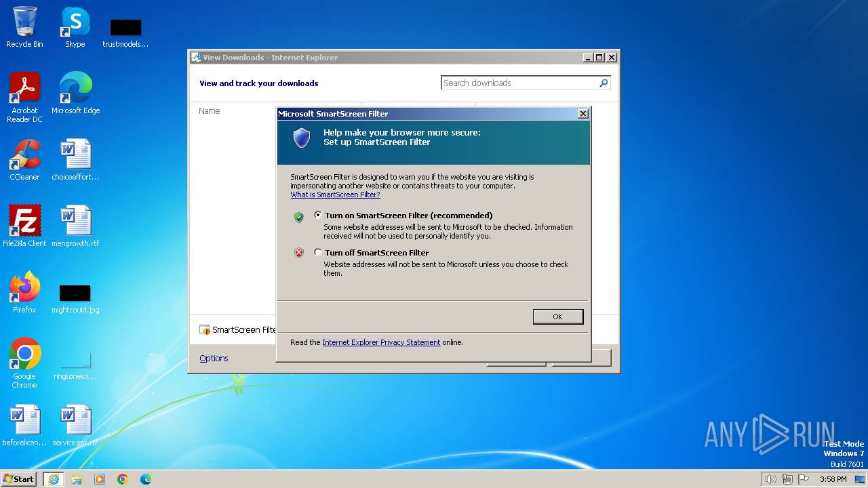Launch Google Chrome desktop shortcut

pyautogui.click(x=24, y=363)
